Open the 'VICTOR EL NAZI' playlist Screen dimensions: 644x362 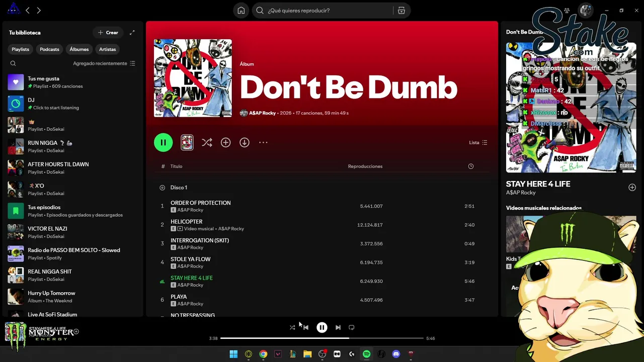pyautogui.click(x=72, y=232)
